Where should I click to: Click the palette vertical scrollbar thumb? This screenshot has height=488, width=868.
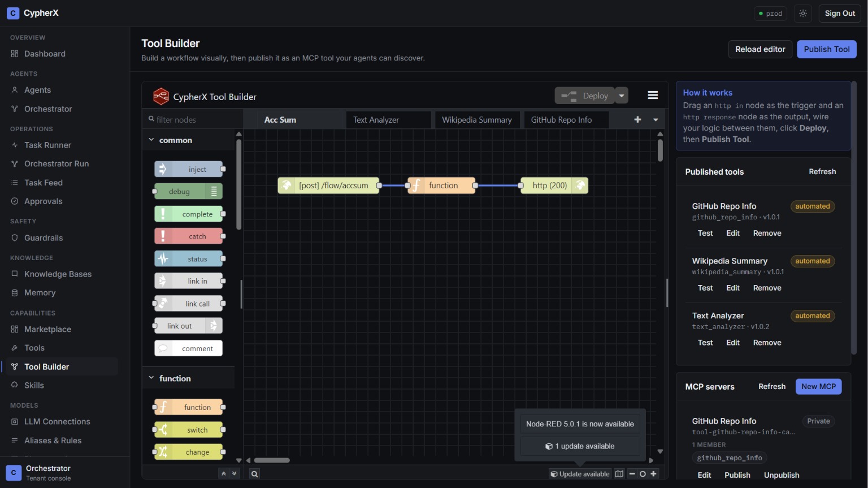[x=238, y=184]
